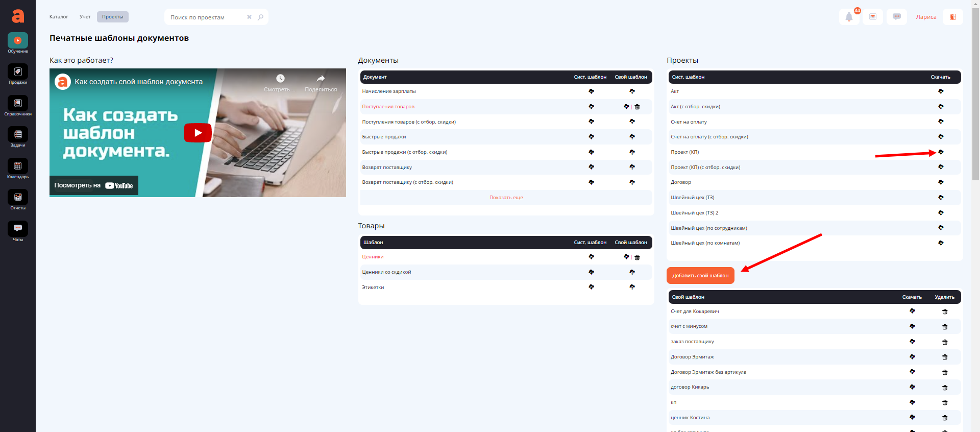Screen dimensions: 980x432
Task: Switch to the Каталог tab
Action: 59,17
